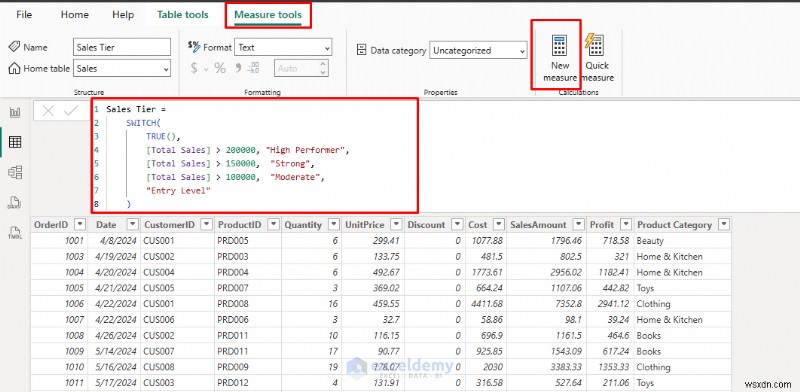Cancel the formula with the X icon

(48, 111)
